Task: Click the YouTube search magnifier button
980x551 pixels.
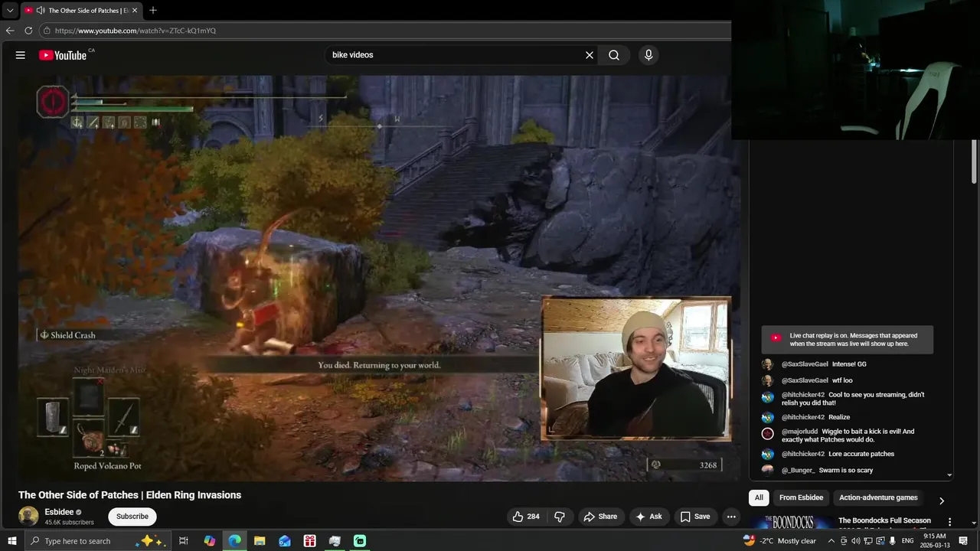Action: (614, 55)
